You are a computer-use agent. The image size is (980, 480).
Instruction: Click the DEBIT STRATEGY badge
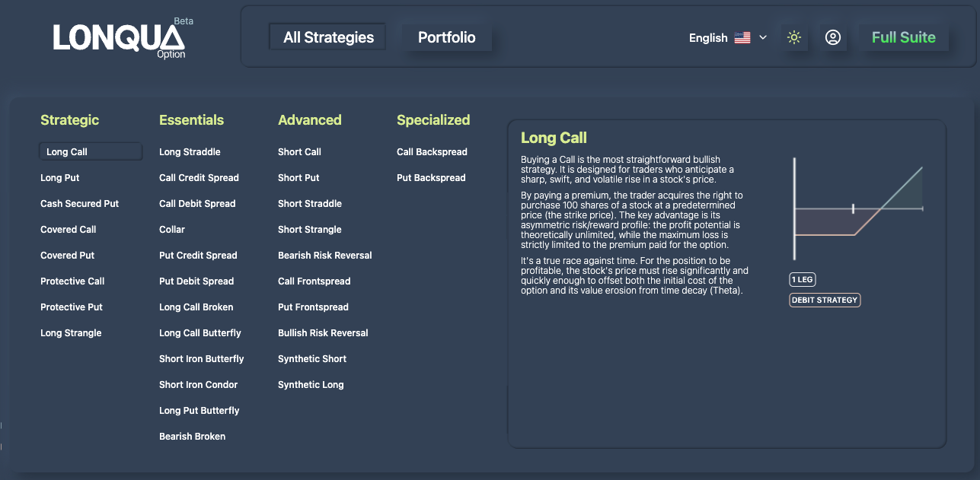(x=825, y=300)
